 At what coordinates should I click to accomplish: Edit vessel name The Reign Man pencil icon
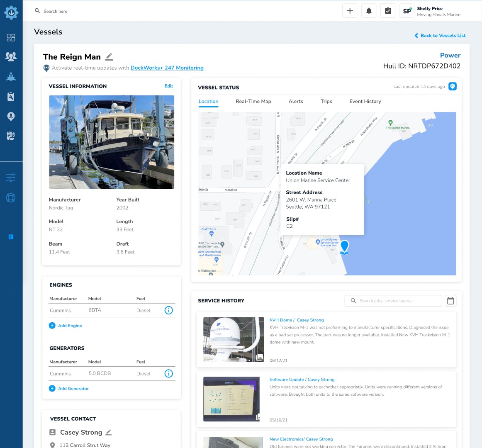click(109, 57)
